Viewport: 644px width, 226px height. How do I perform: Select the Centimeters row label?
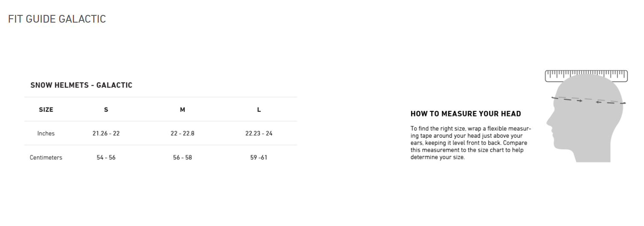point(46,157)
